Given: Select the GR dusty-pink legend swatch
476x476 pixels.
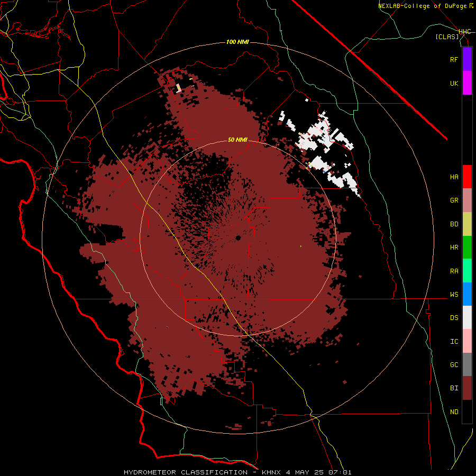Looking at the screenshot, I should coord(467,200).
